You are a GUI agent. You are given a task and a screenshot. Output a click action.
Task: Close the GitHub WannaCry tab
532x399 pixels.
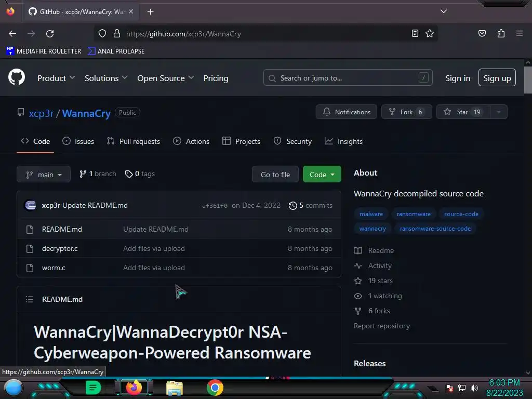pos(131,11)
